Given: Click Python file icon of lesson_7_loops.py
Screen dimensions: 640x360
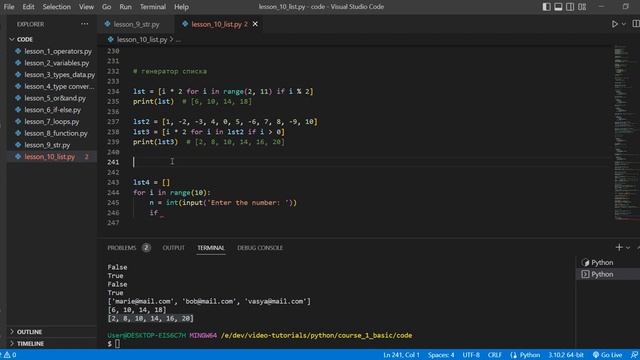Looking at the screenshot, I should (18, 122).
